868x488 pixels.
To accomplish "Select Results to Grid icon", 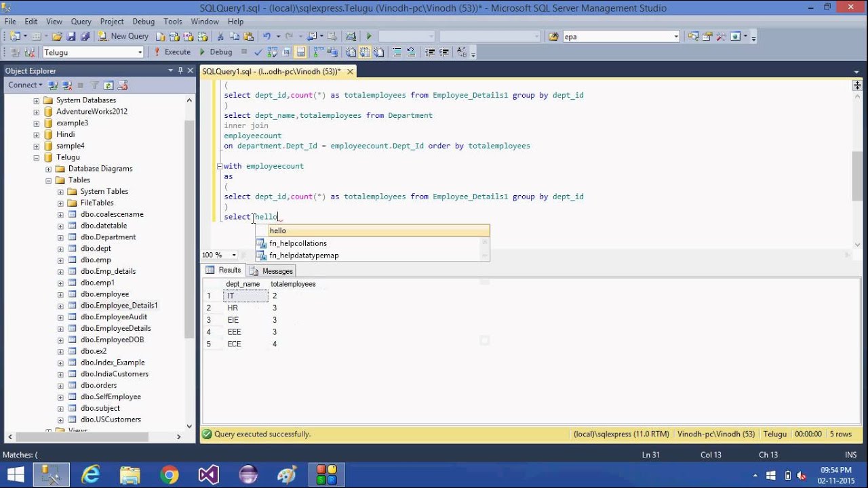I will pyautogui.click(x=365, y=52).
